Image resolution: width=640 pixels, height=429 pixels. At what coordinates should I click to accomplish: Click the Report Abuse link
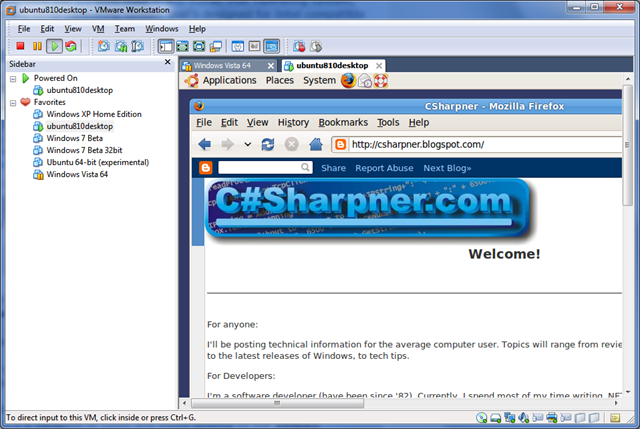pos(384,168)
